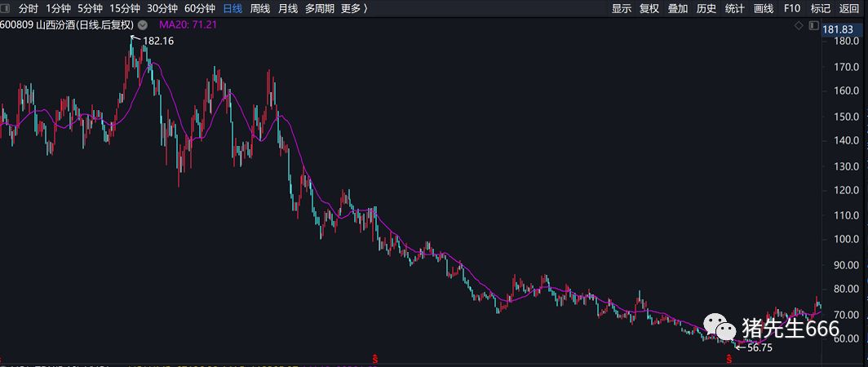Click the 120.0 axis value
This screenshot has width=868, height=367.
pos(847,190)
